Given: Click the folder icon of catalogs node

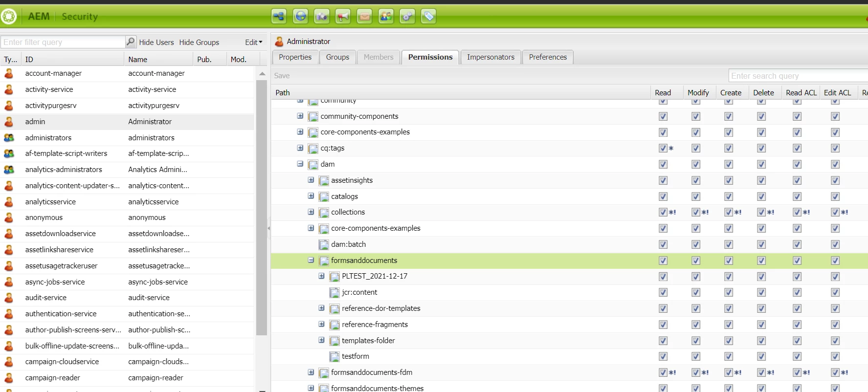Looking at the screenshot, I should [324, 196].
